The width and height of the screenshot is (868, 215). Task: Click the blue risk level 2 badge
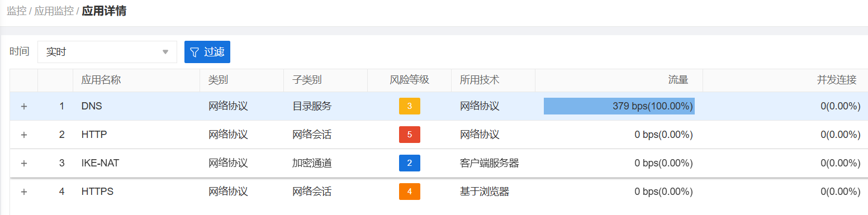point(410,163)
